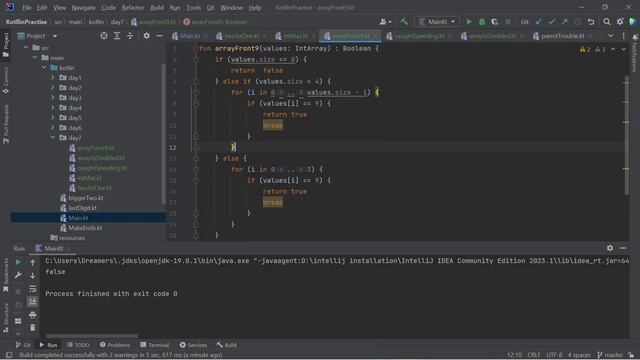Toggle the Notifications right sidebar
Viewport: 640px width, 360px height.
tap(635, 53)
